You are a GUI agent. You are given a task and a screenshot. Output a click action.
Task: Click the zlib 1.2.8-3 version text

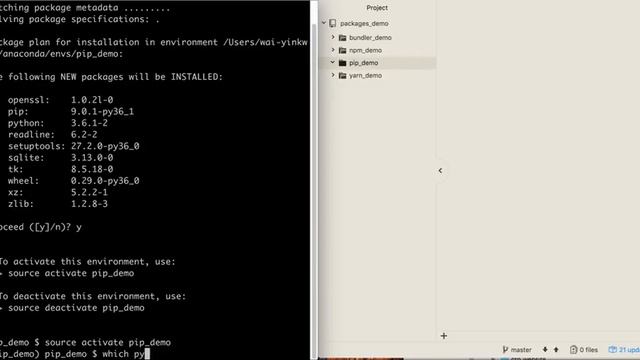coord(89,204)
